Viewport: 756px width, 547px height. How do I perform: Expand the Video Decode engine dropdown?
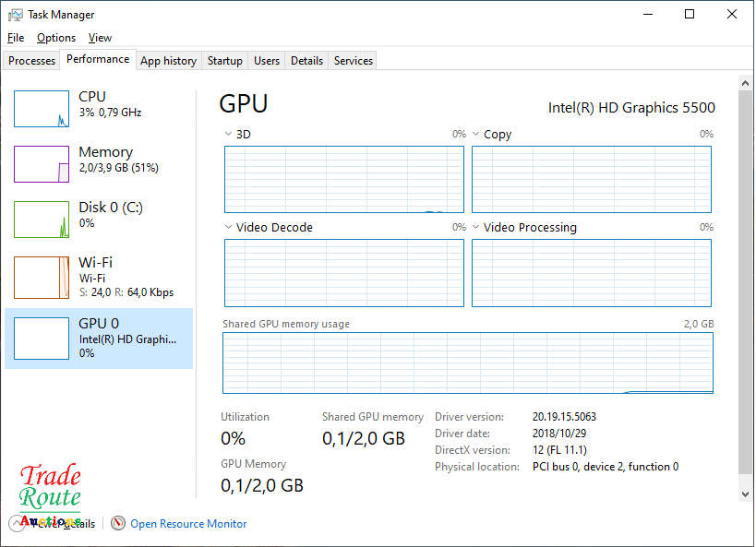[229, 228]
